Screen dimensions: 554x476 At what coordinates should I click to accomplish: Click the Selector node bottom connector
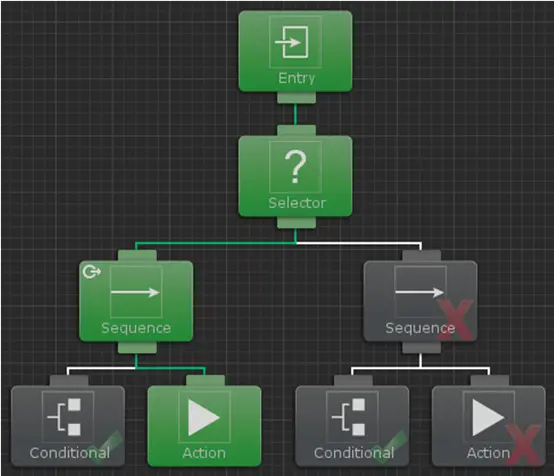tap(296, 222)
